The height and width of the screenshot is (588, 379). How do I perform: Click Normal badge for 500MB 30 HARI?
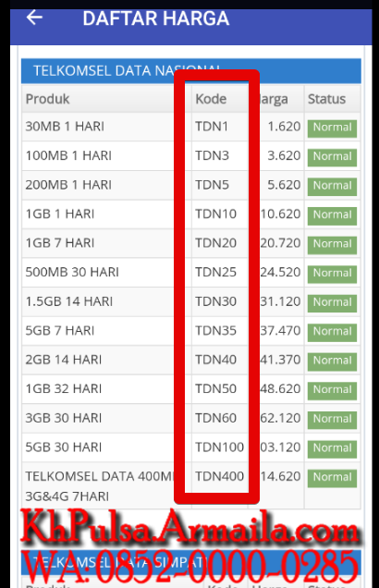pos(332,273)
